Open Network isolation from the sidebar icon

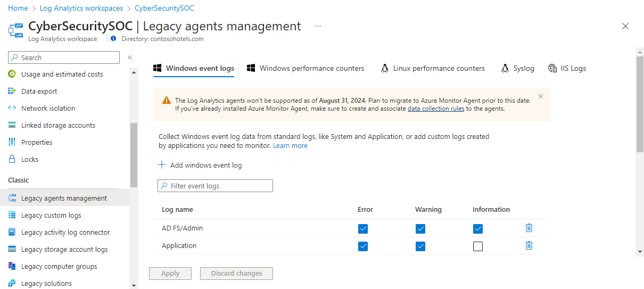point(12,108)
